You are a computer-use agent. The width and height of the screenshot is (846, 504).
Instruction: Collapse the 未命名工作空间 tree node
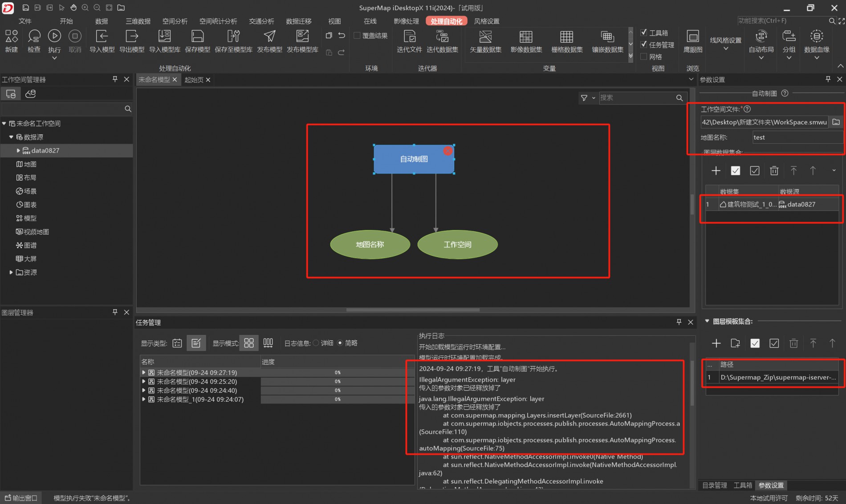pos(4,124)
